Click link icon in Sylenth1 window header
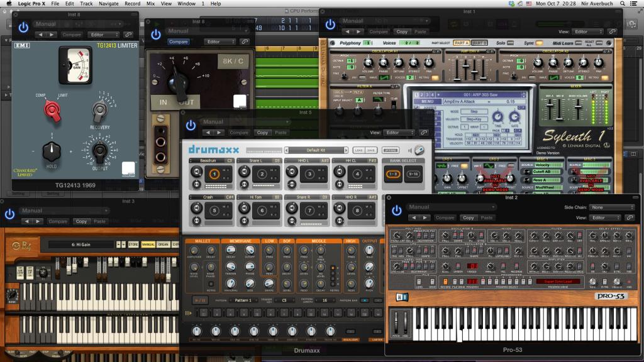 click(x=613, y=31)
